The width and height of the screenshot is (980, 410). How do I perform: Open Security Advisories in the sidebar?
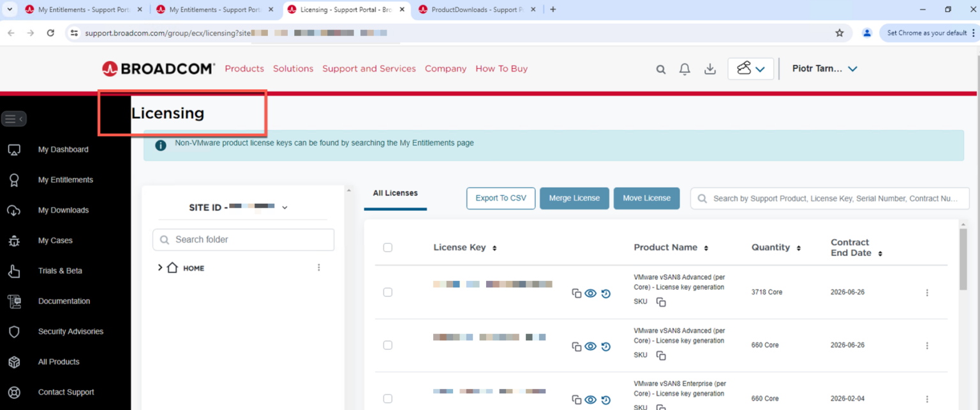[x=71, y=331]
